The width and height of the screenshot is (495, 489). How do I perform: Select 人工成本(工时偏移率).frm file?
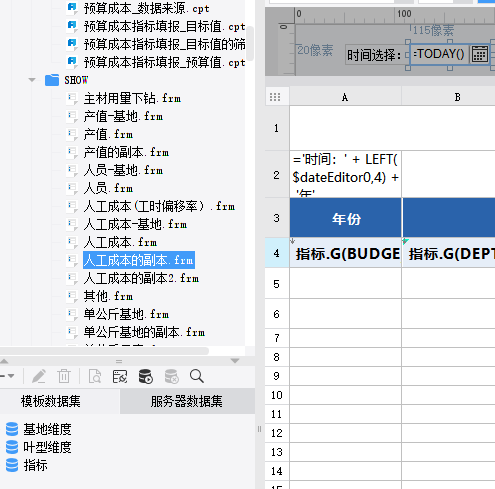[159, 206]
